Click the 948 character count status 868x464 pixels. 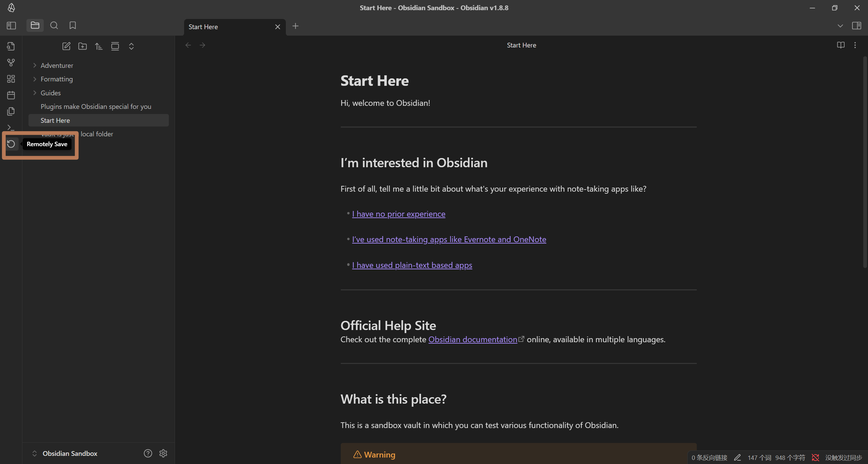click(790, 458)
